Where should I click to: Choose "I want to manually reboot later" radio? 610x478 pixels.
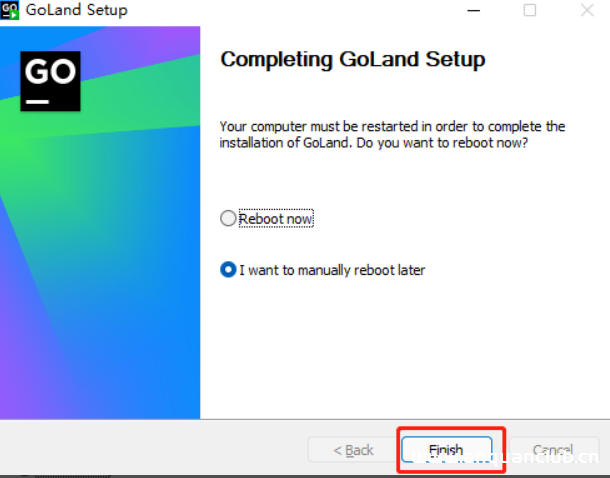click(x=228, y=270)
